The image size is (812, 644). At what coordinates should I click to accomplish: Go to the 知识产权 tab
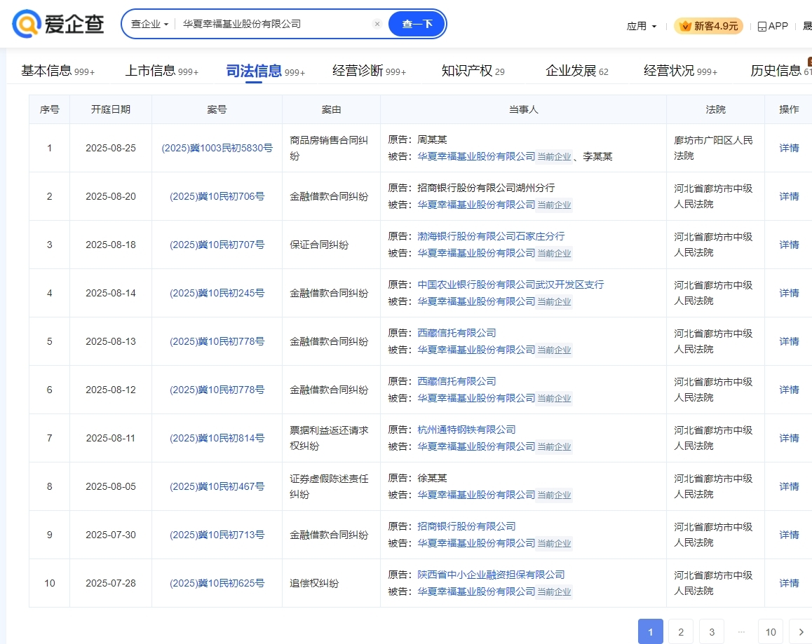coord(473,71)
